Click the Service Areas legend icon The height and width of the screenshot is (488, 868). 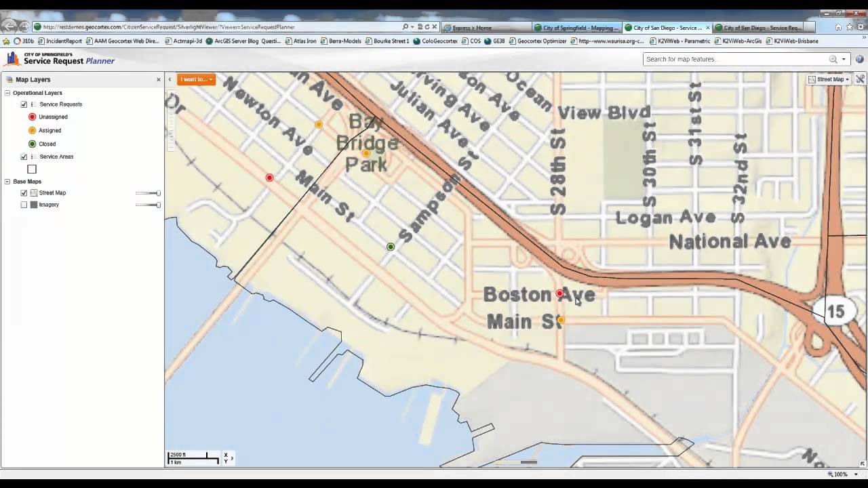33,157
